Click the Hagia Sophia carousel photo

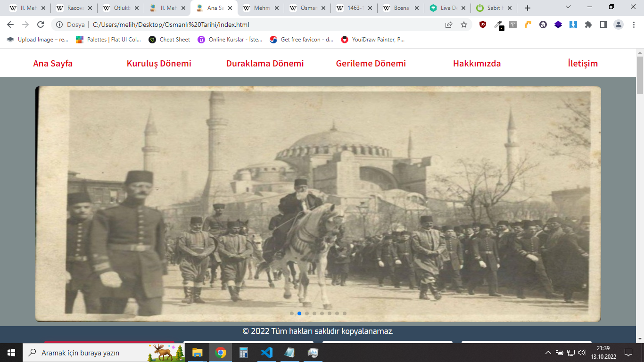point(318,204)
